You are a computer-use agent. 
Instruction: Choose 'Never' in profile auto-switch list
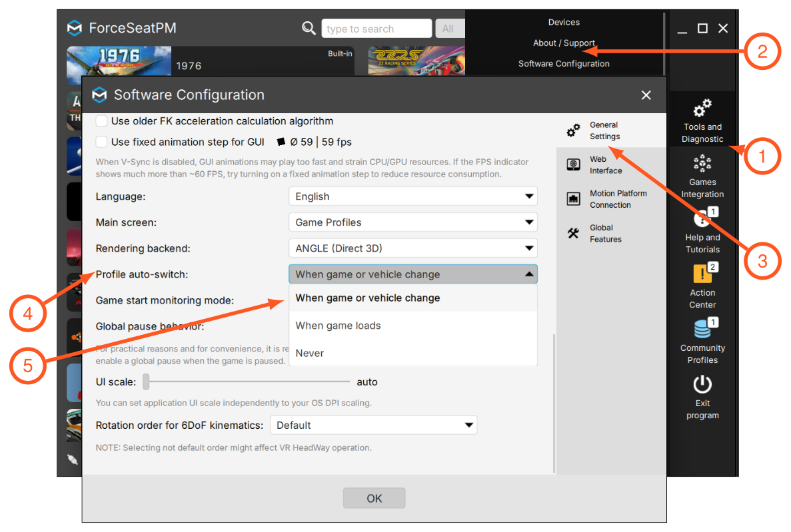(x=412, y=353)
